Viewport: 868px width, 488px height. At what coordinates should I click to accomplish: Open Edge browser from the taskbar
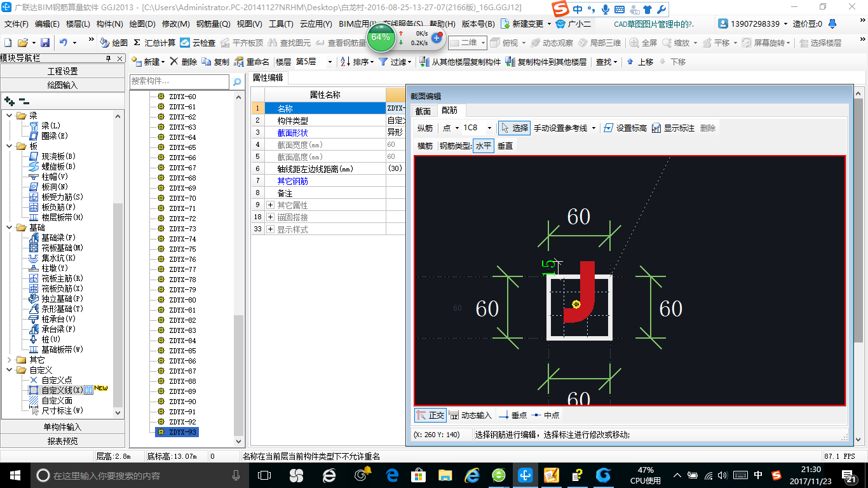392,475
